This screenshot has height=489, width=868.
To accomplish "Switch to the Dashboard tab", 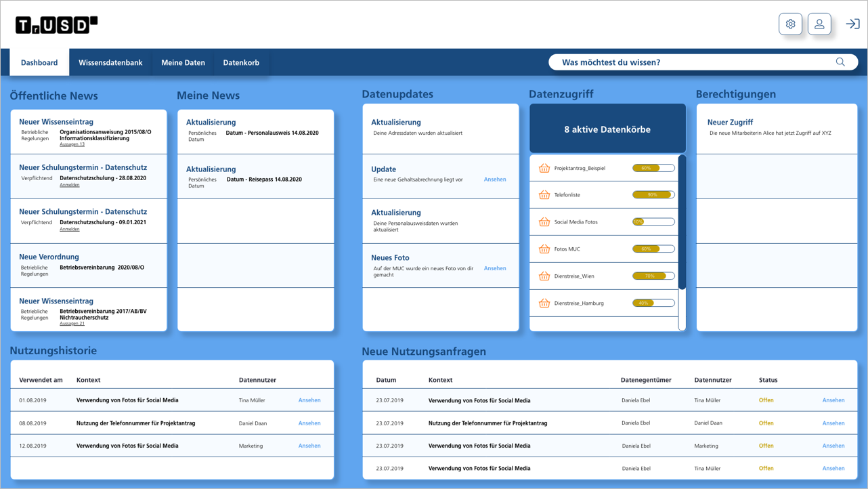I will [x=39, y=62].
